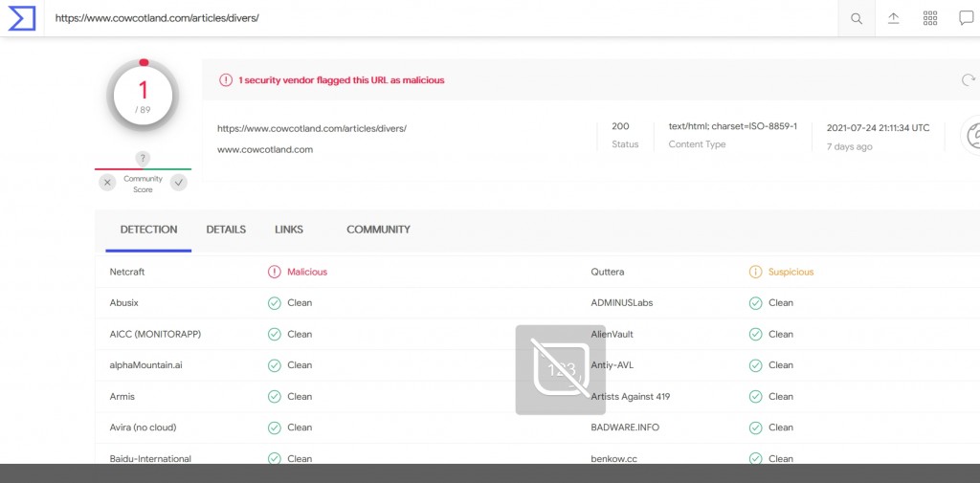Click Baidu-International clean check icon
Viewport: 980px width, 483px height.
click(275, 458)
